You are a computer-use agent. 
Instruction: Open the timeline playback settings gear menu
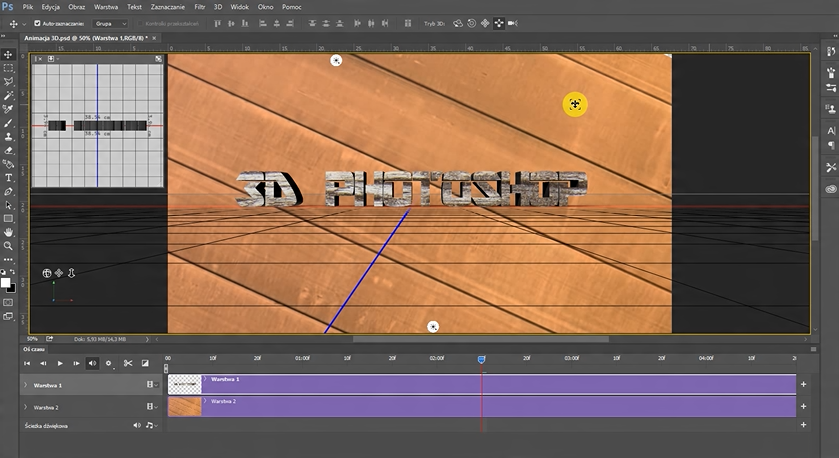(x=109, y=363)
